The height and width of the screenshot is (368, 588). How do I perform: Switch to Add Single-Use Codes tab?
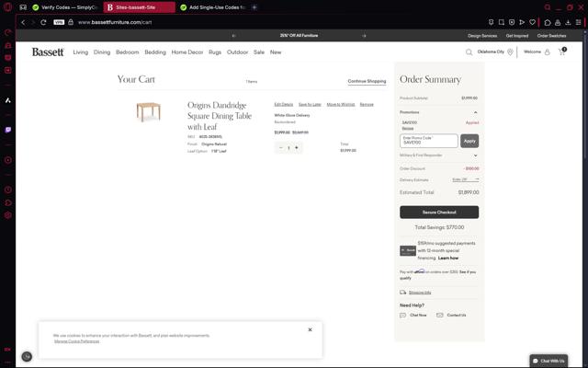tap(213, 7)
